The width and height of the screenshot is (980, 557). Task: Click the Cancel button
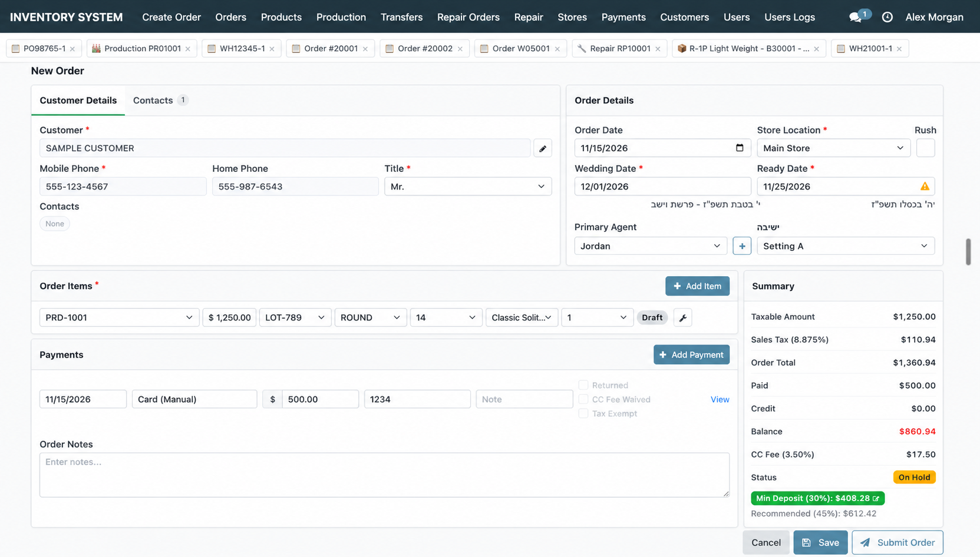tap(766, 543)
